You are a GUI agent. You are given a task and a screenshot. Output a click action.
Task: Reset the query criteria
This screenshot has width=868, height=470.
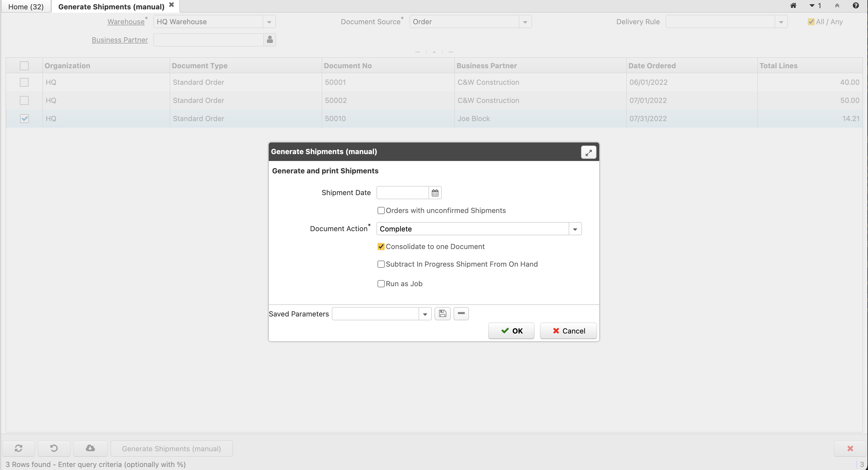point(54,448)
